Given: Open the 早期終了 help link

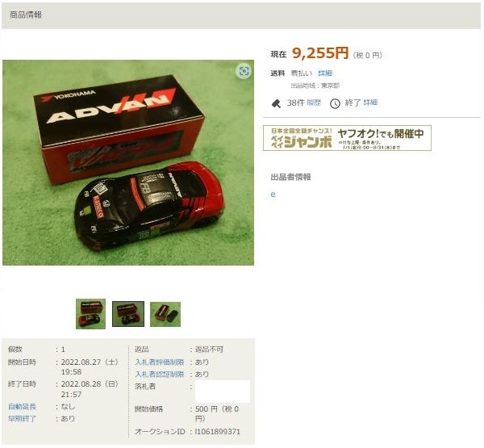Looking at the screenshot, I should (x=22, y=419).
